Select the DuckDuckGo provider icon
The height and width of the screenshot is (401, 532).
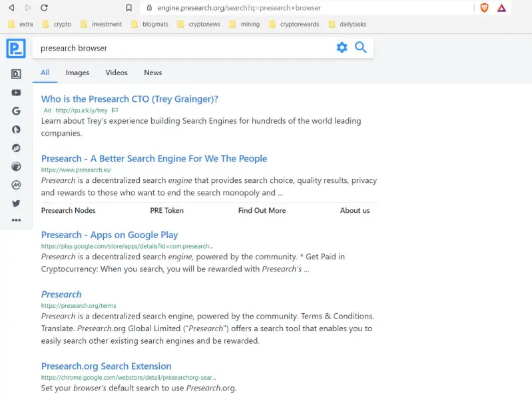(x=16, y=130)
